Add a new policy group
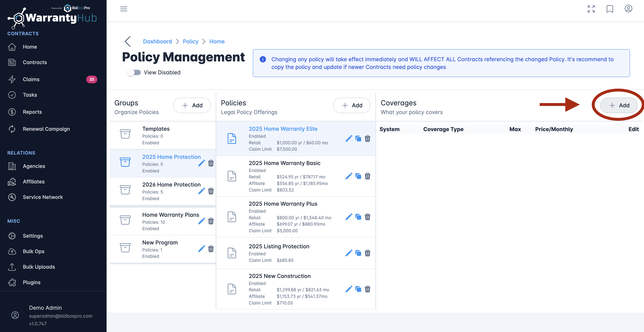This screenshot has height=332, width=644. (x=192, y=105)
